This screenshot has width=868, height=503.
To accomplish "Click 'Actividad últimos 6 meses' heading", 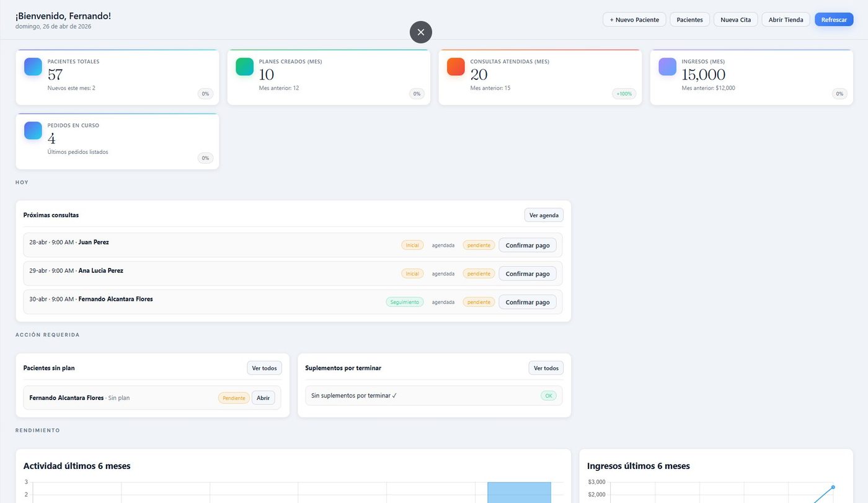I will point(77,466).
